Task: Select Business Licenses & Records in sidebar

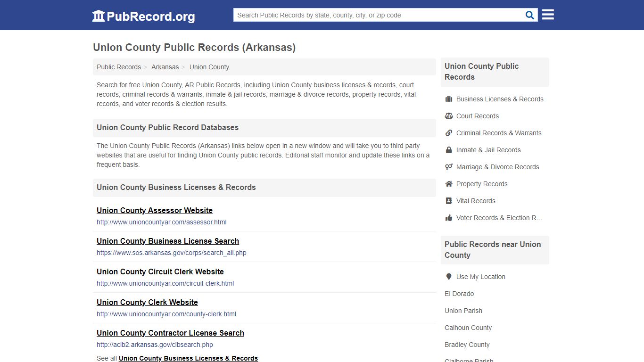Action: (x=500, y=99)
